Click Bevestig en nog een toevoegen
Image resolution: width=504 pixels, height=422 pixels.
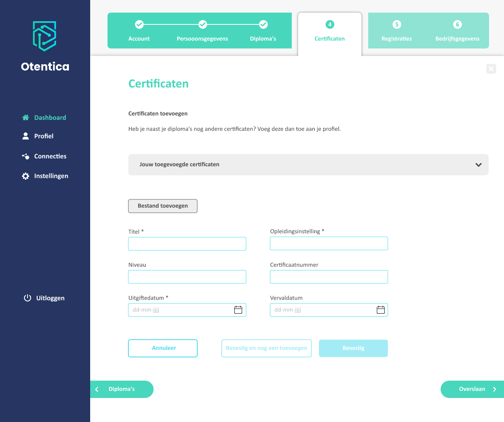pyautogui.click(x=267, y=348)
